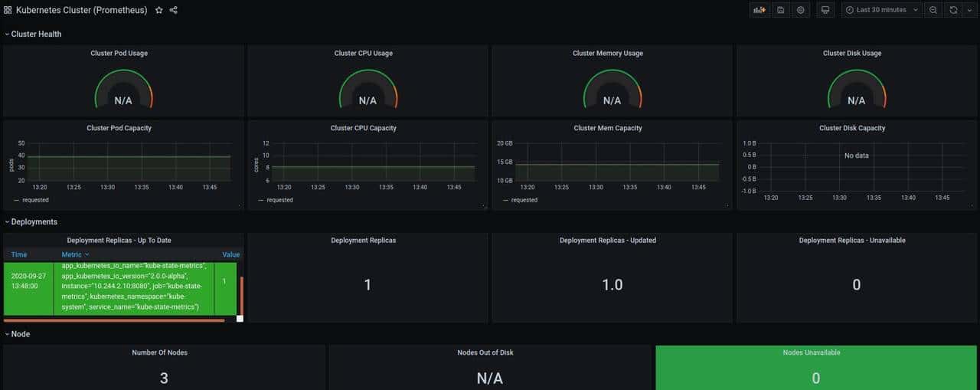Image resolution: width=980 pixels, height=390 pixels.
Task: Toggle the requested series in Cluster CPU Capacity legend
Action: coord(279,200)
